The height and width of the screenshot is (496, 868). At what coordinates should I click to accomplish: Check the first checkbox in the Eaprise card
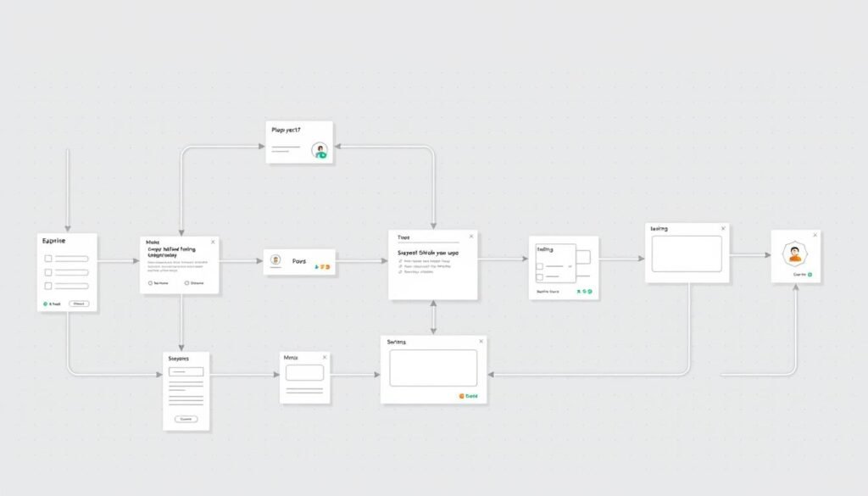48,259
